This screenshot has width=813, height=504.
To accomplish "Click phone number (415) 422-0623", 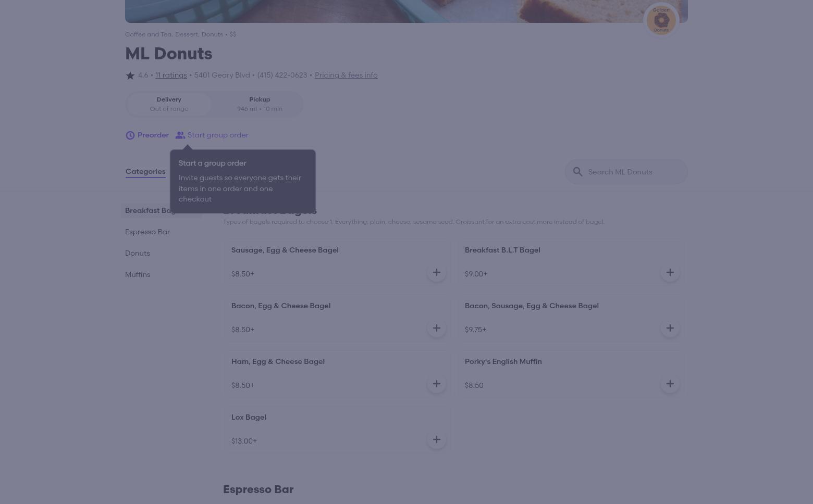I will [x=282, y=75].
